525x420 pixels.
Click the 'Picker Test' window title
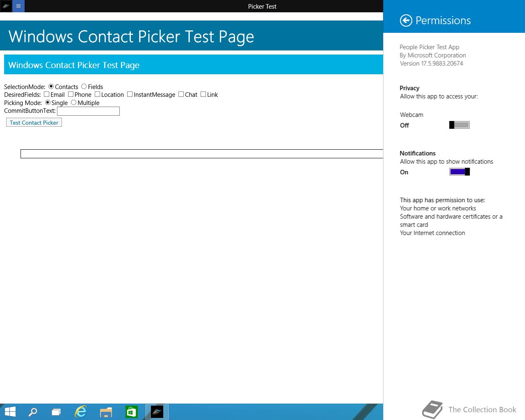click(x=262, y=7)
